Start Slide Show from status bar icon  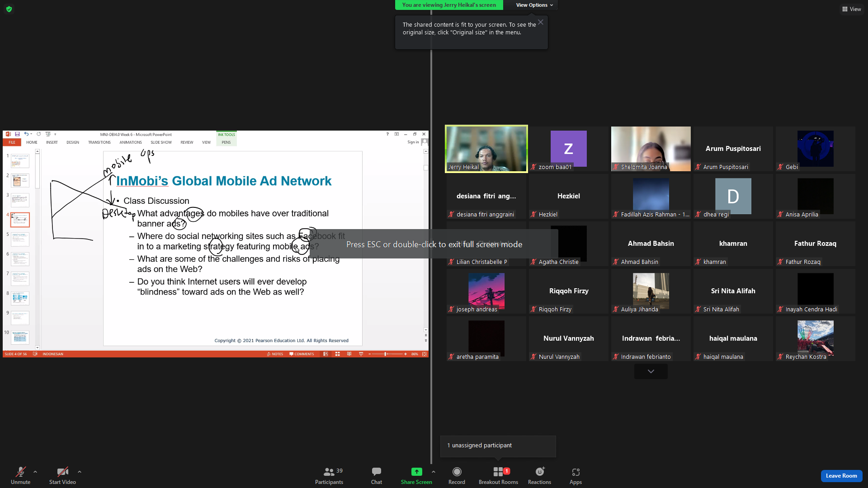[361, 354]
